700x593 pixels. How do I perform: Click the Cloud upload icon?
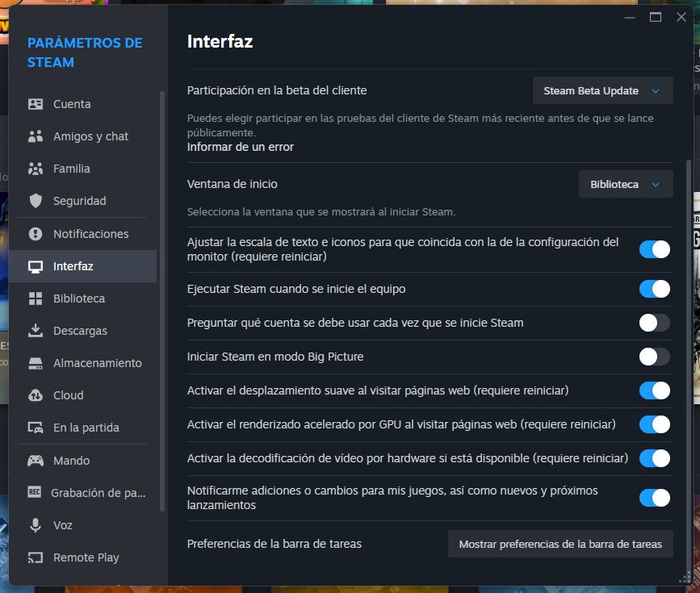[36, 395]
